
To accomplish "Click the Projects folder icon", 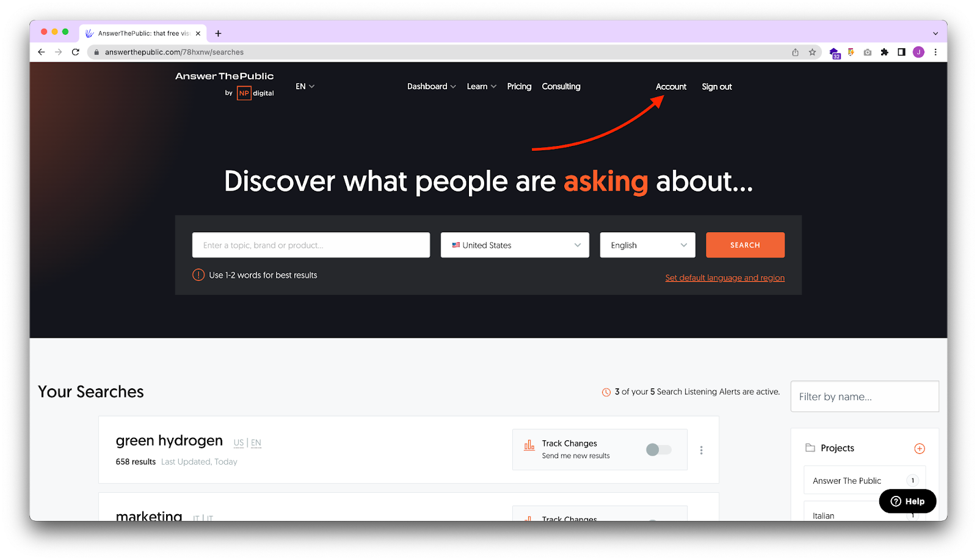I will click(x=810, y=448).
